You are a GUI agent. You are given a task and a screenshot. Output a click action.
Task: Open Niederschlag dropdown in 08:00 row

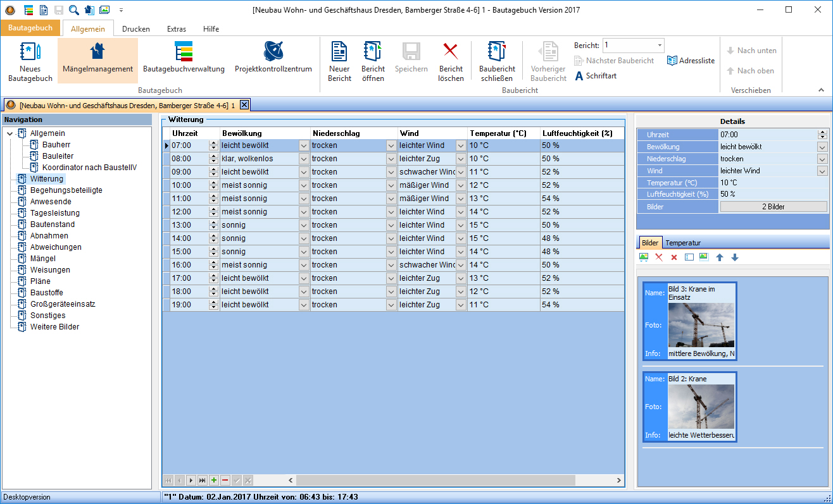point(391,159)
